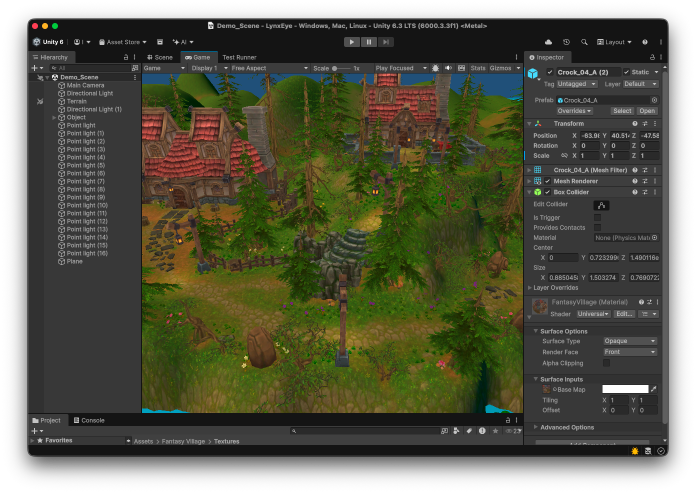Open the version history clock icon
This screenshot has width=696, height=493.
click(566, 42)
